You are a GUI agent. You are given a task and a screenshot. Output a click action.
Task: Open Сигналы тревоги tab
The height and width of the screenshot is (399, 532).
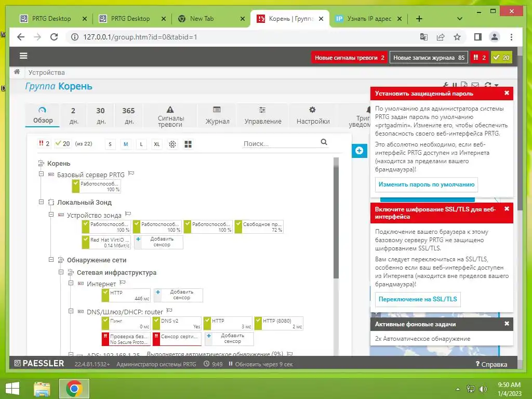coord(170,116)
